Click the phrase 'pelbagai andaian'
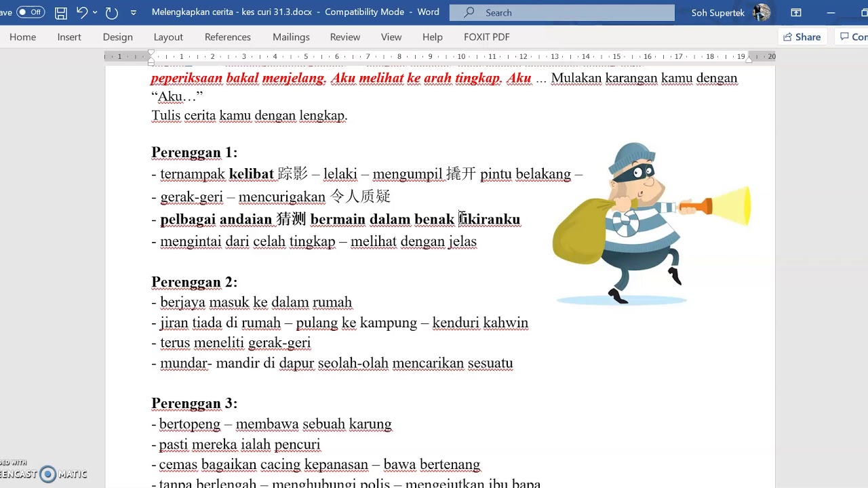The image size is (868, 488). point(216,220)
